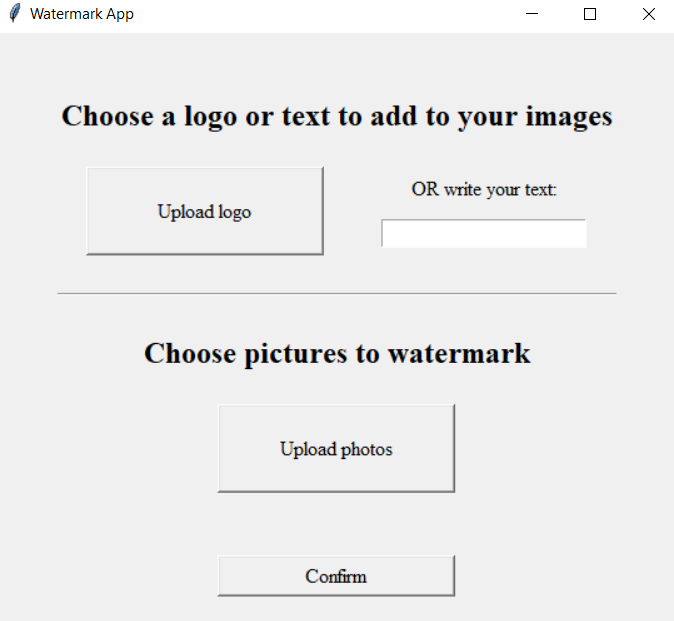Click the word "pictures" in the second heading
The width and height of the screenshot is (674, 621).
pos(296,355)
